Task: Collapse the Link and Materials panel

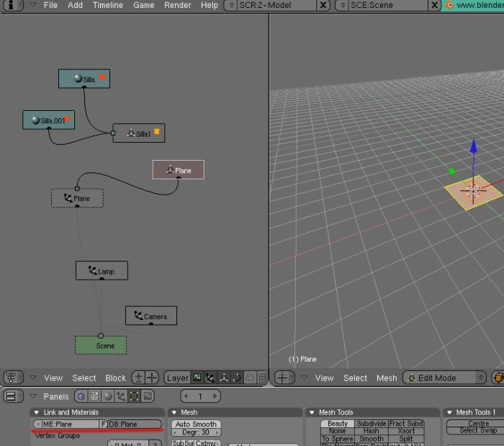Action: point(37,412)
